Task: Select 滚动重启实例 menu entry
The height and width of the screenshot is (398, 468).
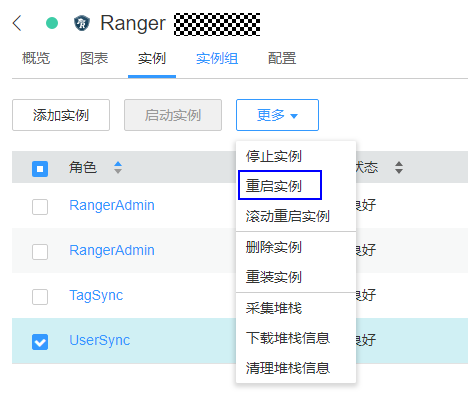Action: click(296, 216)
